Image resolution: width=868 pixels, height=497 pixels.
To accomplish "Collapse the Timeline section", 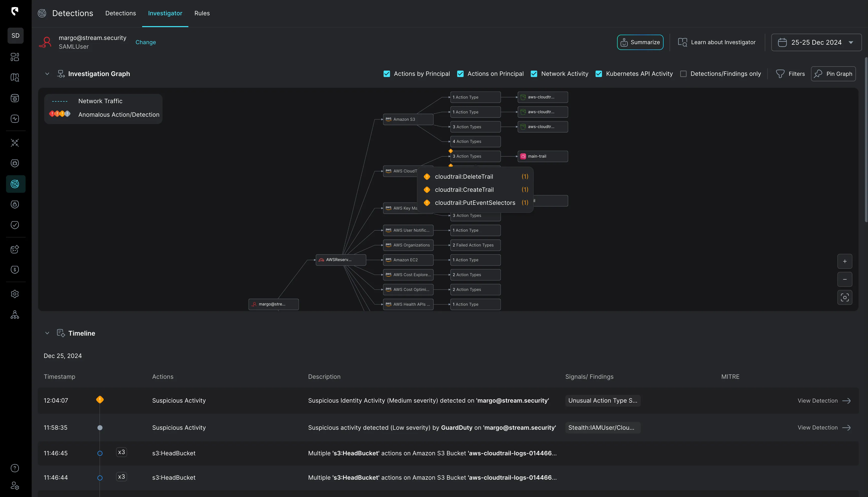I will [47, 333].
